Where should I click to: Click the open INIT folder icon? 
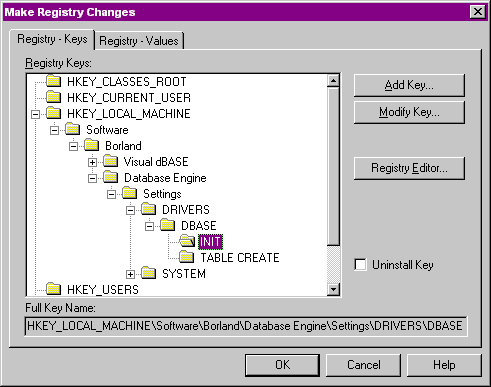tap(187, 241)
